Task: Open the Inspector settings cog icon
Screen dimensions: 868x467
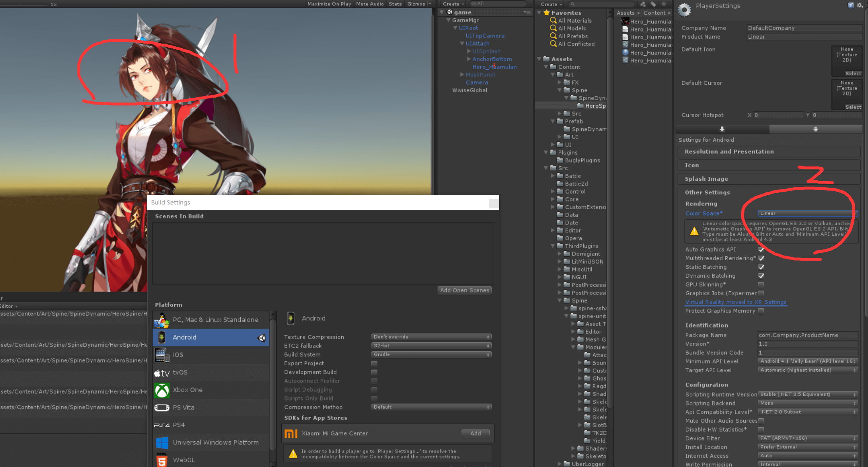Action: point(860,5)
